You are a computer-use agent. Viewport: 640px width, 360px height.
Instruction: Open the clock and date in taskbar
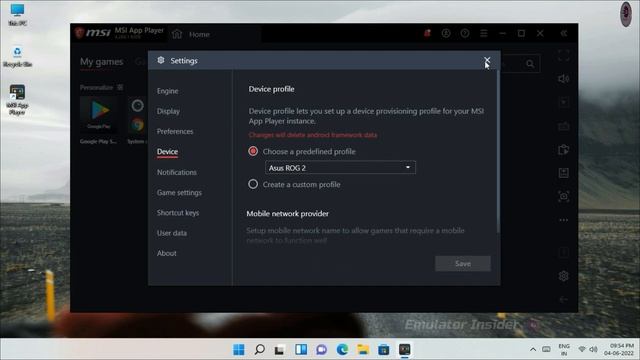619,349
